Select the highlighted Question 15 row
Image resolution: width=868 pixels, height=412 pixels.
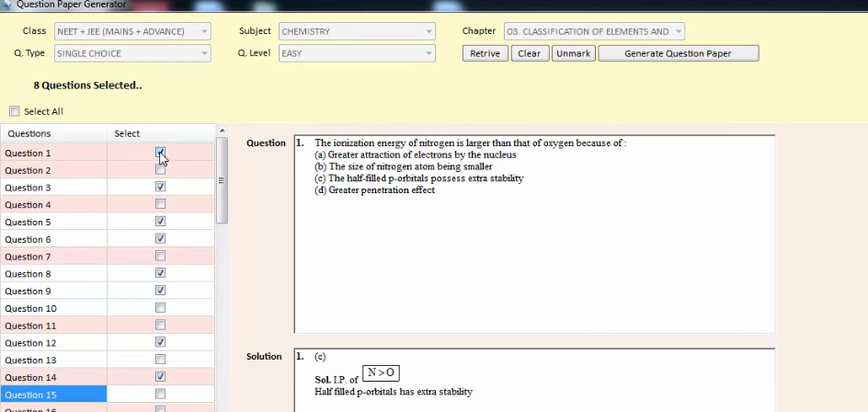(53, 395)
